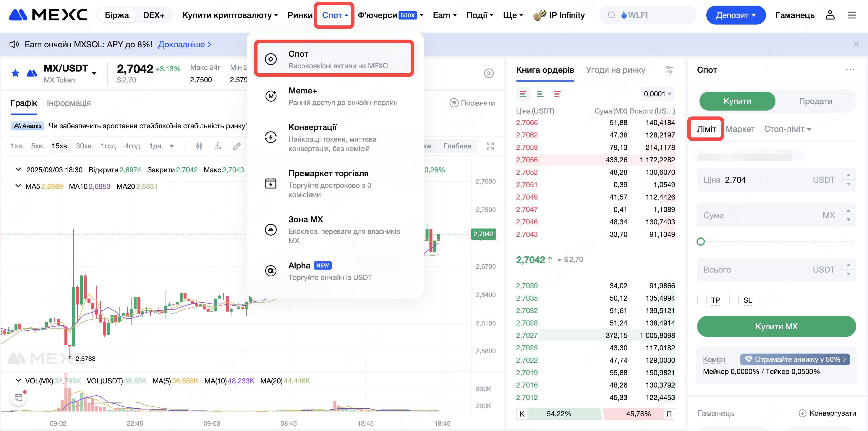Open the 0,0001 price precision dropdown

[658, 94]
